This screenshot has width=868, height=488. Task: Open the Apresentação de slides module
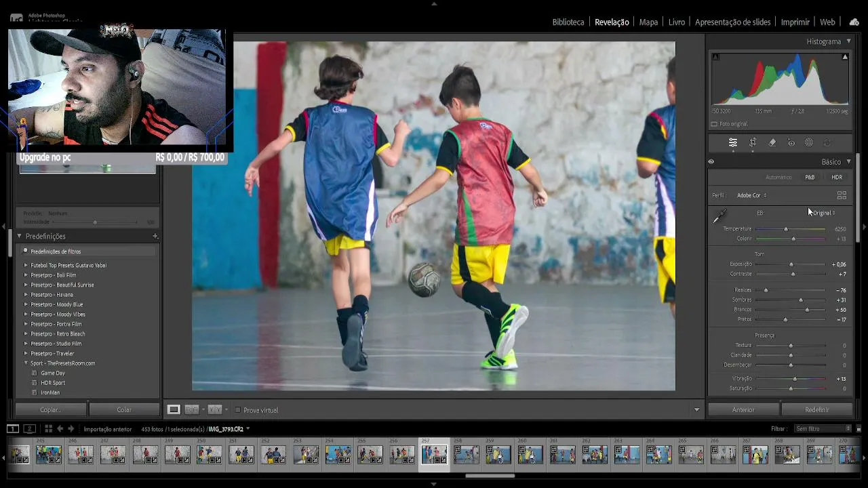733,22
